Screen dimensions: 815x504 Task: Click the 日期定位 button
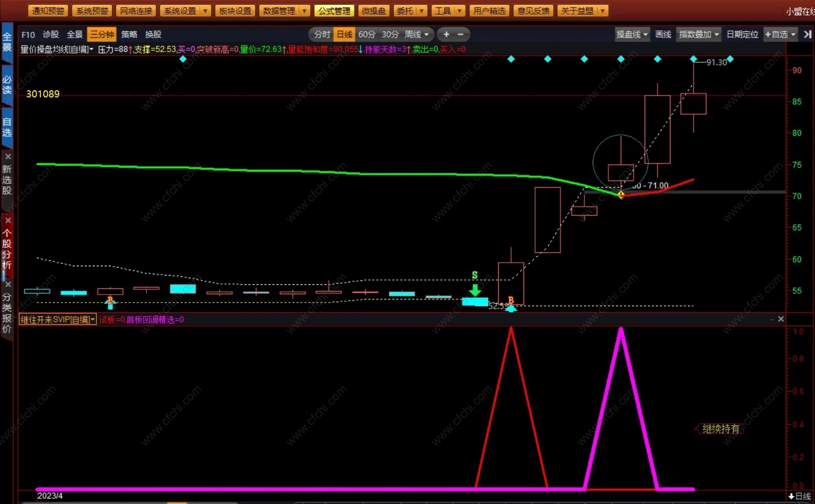742,34
